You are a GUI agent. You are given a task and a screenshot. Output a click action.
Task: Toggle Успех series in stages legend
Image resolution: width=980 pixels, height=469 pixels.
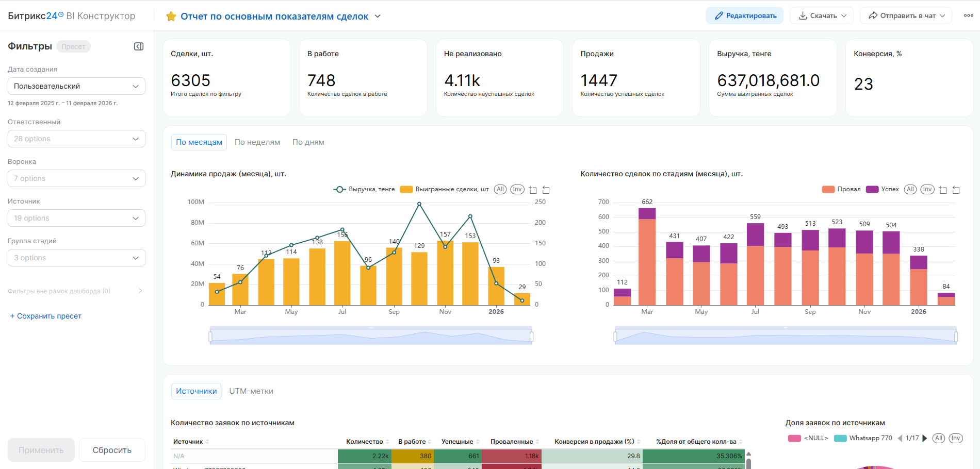(883, 190)
